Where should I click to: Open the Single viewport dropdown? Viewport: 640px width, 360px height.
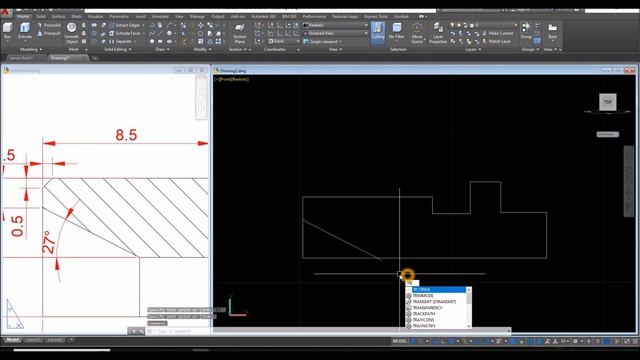click(x=323, y=42)
